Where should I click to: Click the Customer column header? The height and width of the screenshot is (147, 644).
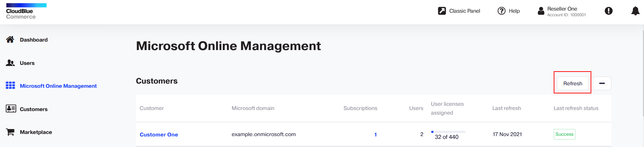[152, 108]
